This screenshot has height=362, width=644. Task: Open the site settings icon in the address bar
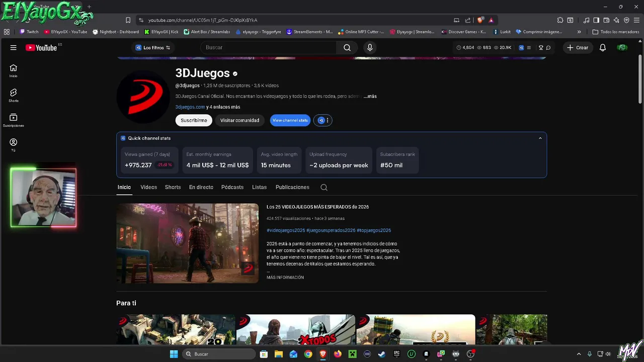141,20
